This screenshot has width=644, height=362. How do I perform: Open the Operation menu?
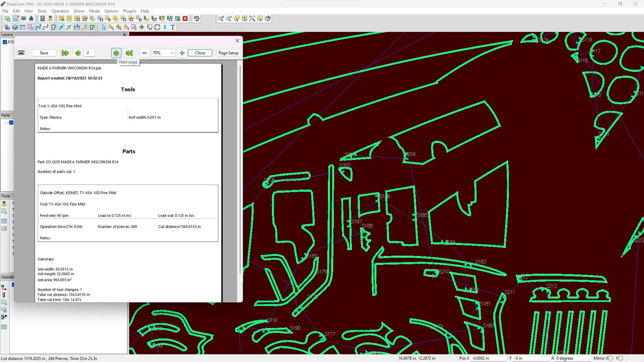(60, 11)
